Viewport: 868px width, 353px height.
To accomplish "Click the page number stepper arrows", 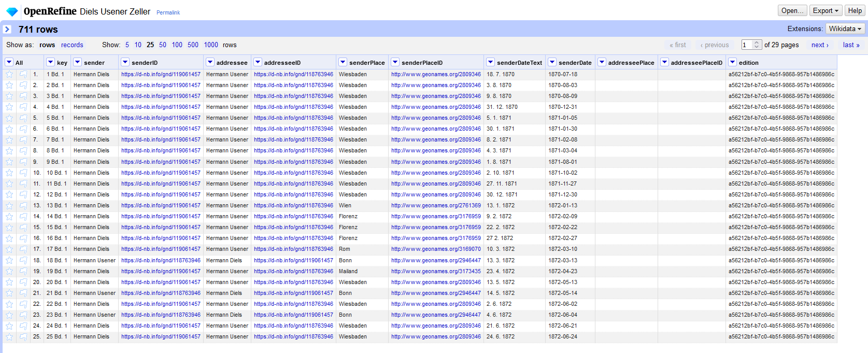I will 757,45.
